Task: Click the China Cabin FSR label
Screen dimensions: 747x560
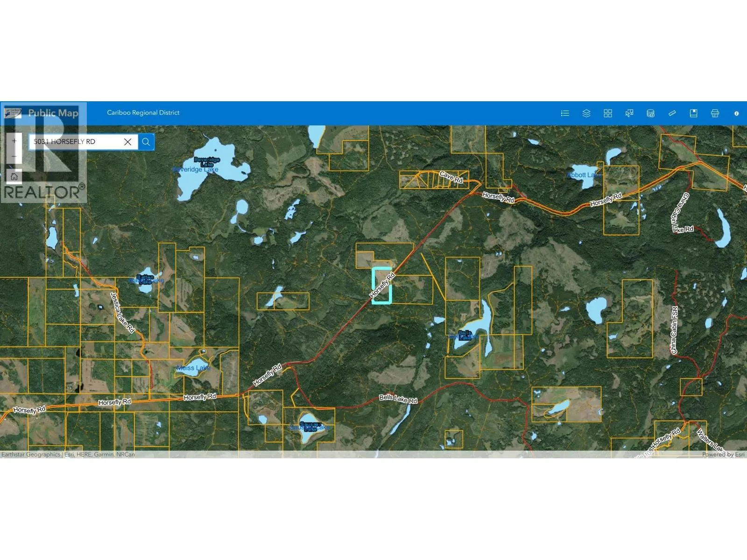Action: [x=674, y=330]
